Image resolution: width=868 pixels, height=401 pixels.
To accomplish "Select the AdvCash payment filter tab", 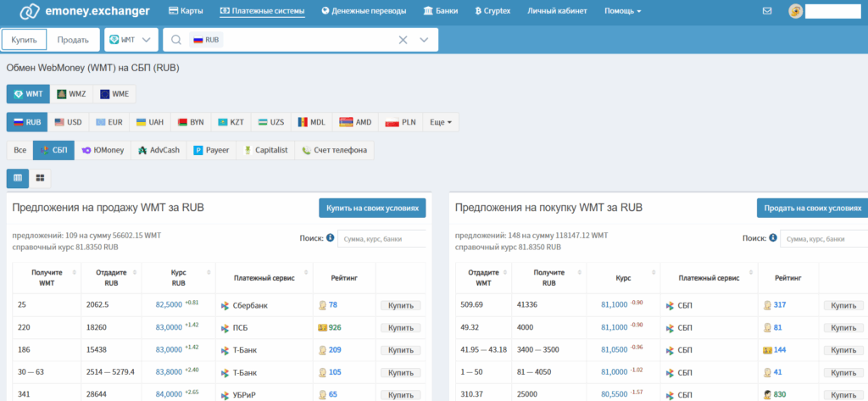I will tap(159, 150).
